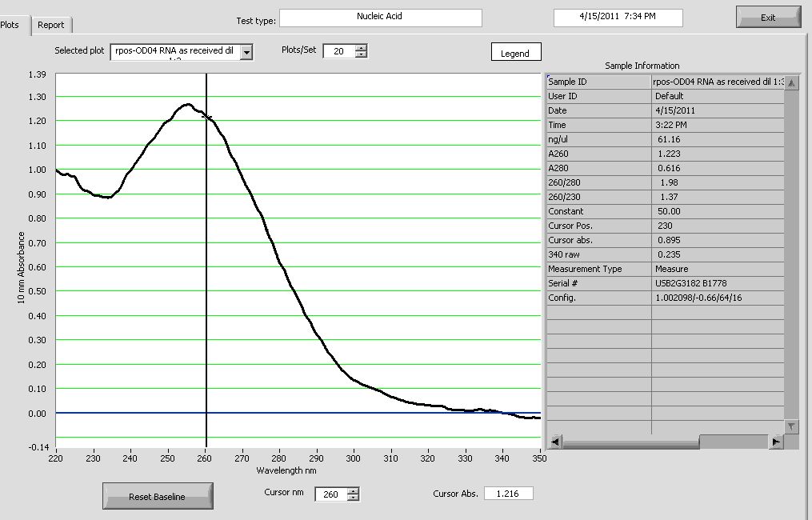Select the Plots tab
The image size is (812, 520).
(11, 25)
